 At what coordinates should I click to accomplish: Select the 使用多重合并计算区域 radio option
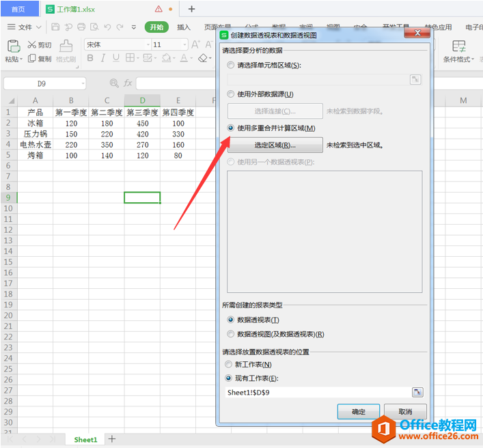pos(230,128)
